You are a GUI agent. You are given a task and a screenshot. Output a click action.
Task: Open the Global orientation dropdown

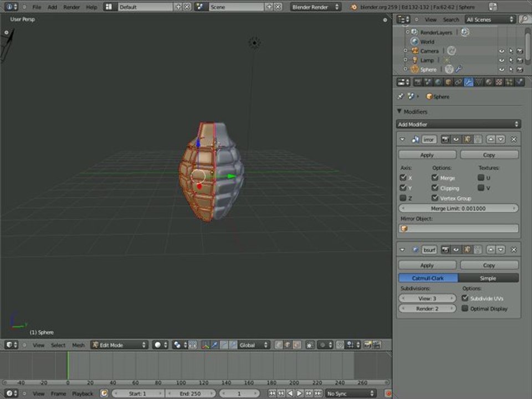pos(253,345)
